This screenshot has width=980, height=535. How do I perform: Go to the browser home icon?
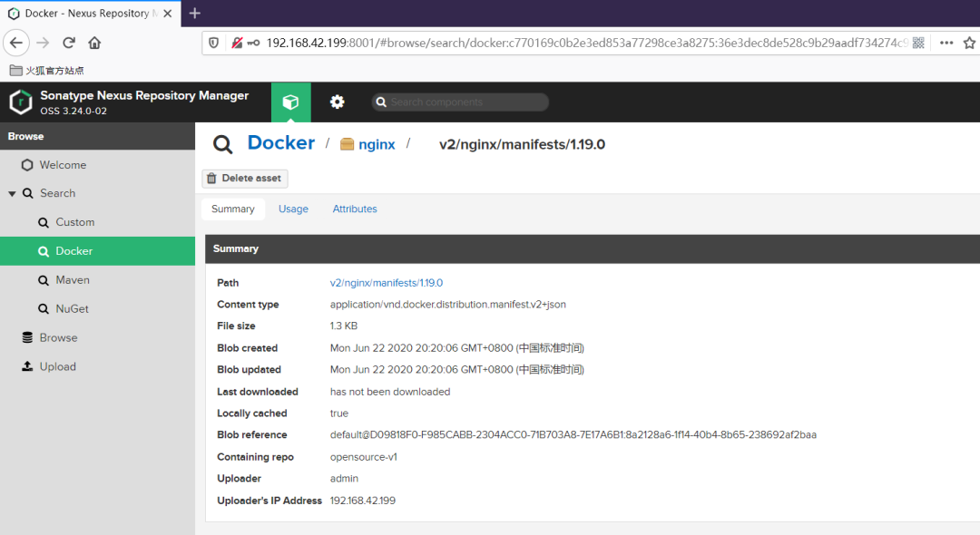pos(94,43)
